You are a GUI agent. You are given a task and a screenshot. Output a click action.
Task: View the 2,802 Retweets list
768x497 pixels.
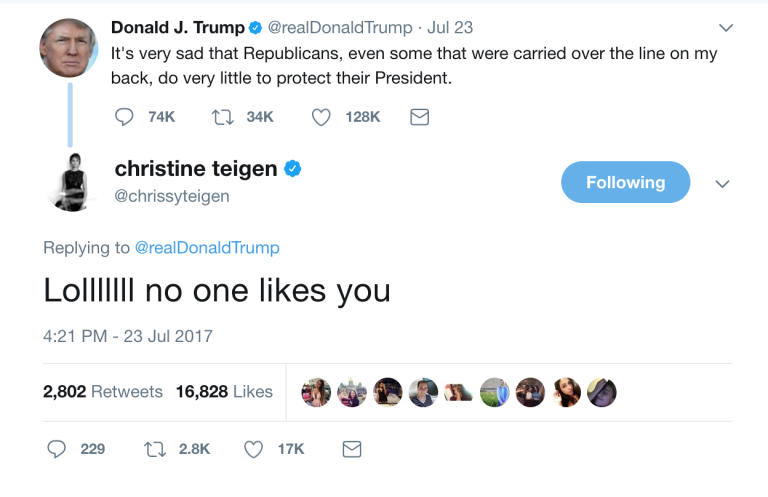102,392
